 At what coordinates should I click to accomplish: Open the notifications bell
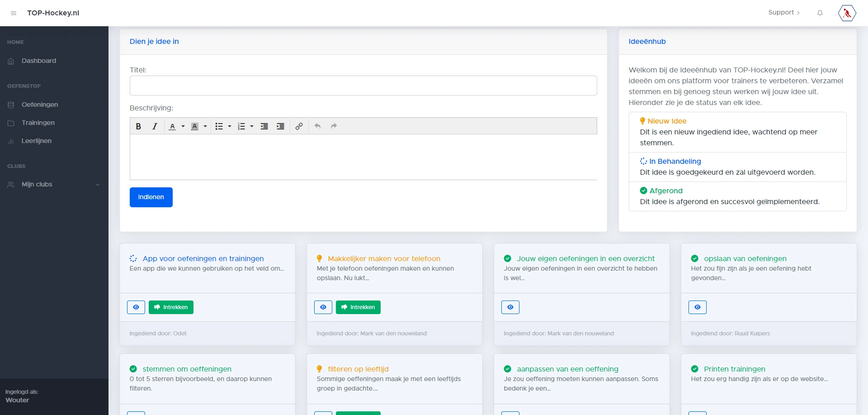tap(820, 13)
